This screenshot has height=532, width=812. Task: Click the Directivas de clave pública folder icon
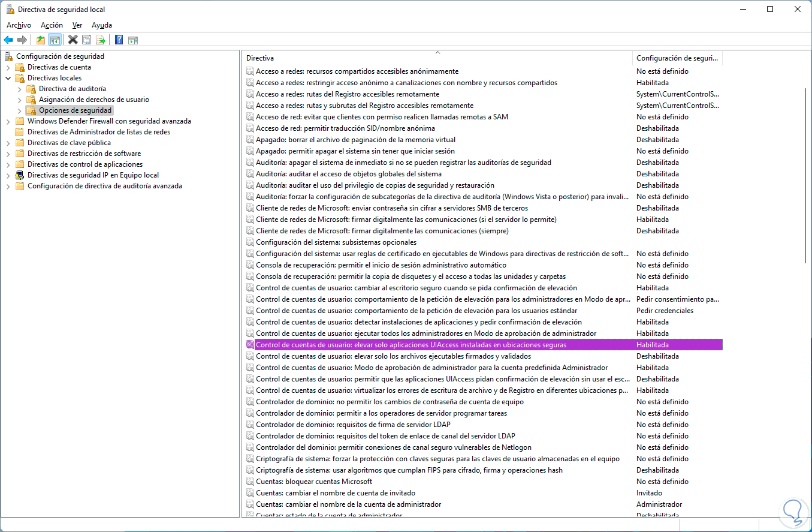(20, 143)
